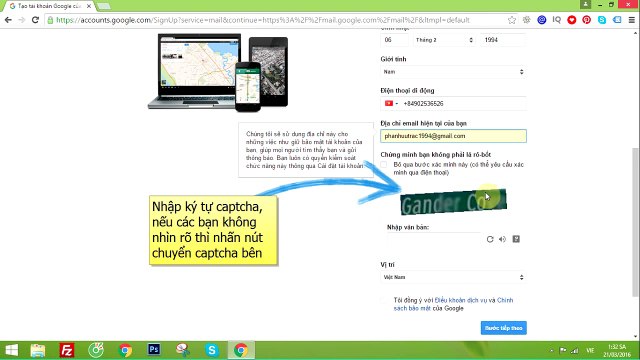Open the phone country flag selector

tap(391, 104)
